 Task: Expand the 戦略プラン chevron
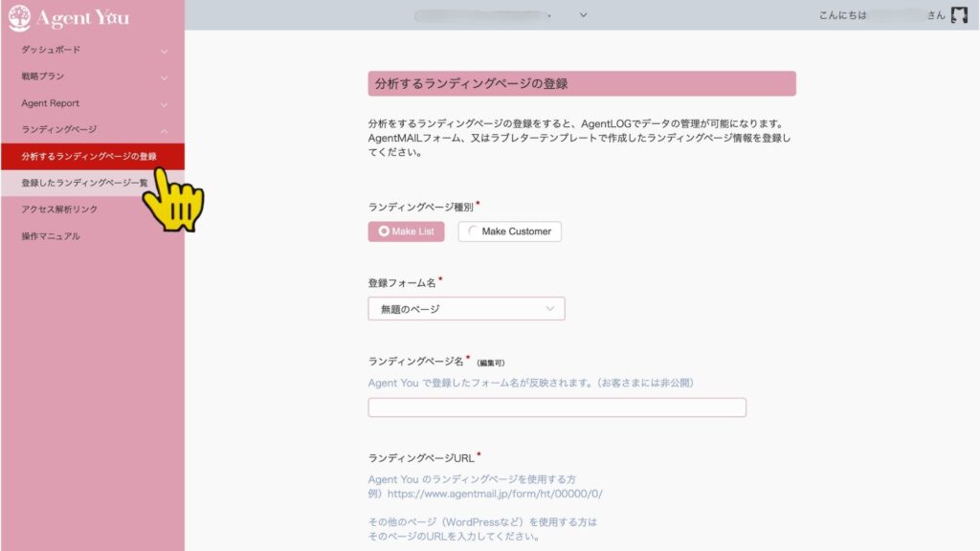point(164,77)
